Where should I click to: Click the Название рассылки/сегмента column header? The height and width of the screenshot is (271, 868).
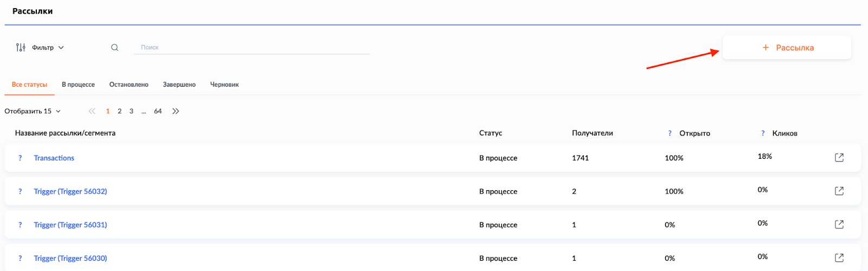[x=65, y=133]
